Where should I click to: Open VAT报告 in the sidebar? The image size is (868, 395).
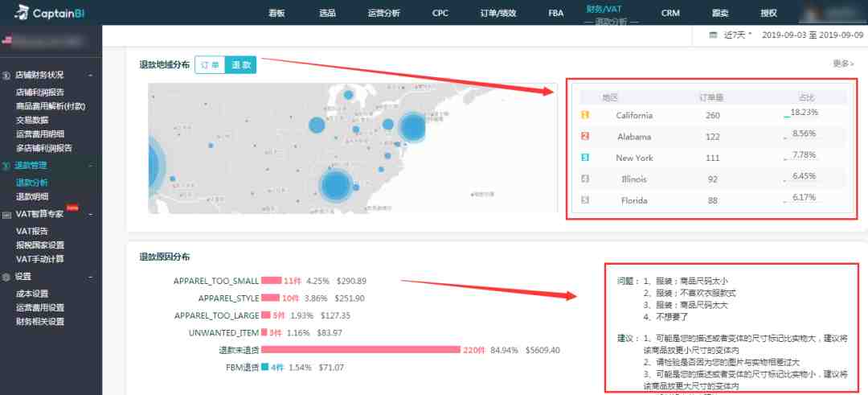point(31,231)
